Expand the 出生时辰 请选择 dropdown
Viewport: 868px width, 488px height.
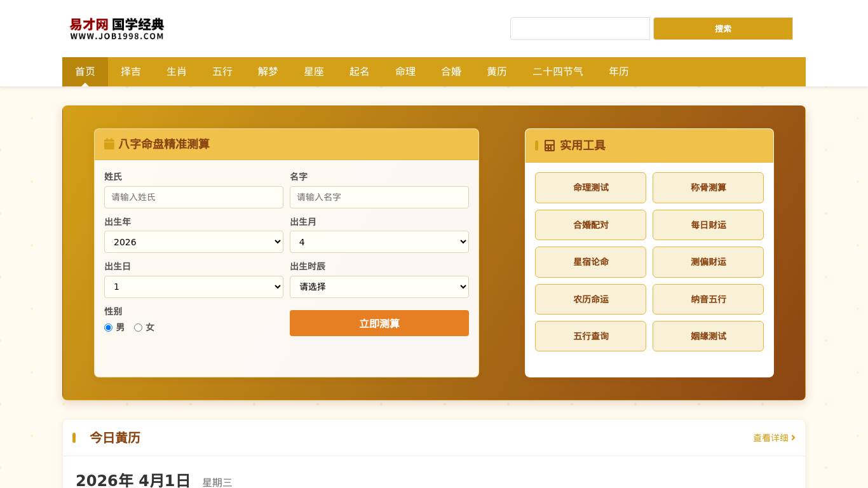point(379,287)
